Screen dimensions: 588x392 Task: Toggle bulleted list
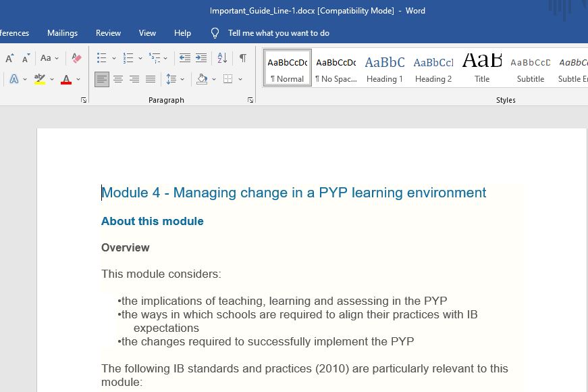tap(102, 58)
